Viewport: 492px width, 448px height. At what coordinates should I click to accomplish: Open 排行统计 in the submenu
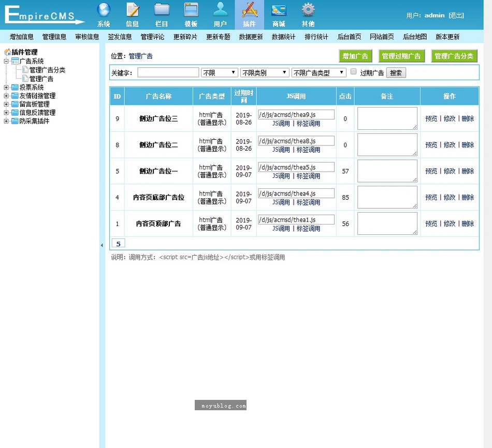coord(316,37)
